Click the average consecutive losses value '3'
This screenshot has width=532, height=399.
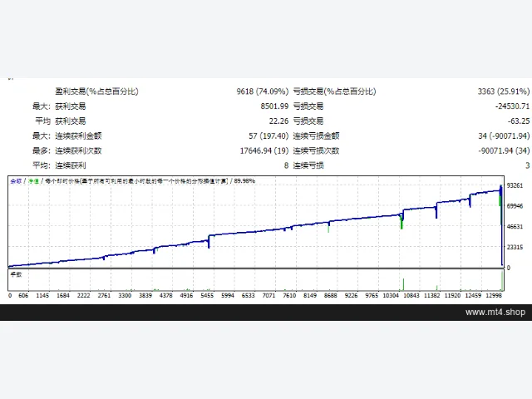pos(527,165)
